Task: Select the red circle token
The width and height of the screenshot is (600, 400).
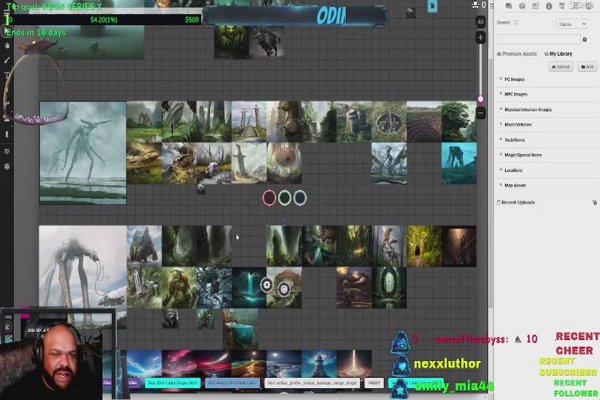Action: click(x=269, y=198)
